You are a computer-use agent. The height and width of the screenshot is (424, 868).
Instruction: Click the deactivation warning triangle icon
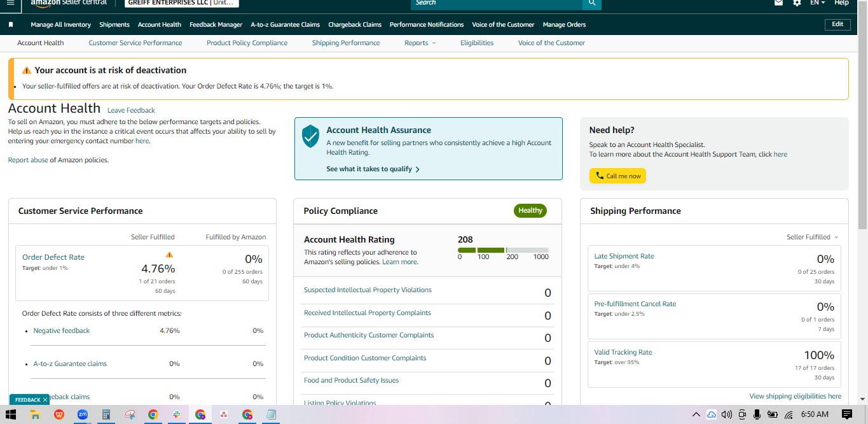coord(27,71)
